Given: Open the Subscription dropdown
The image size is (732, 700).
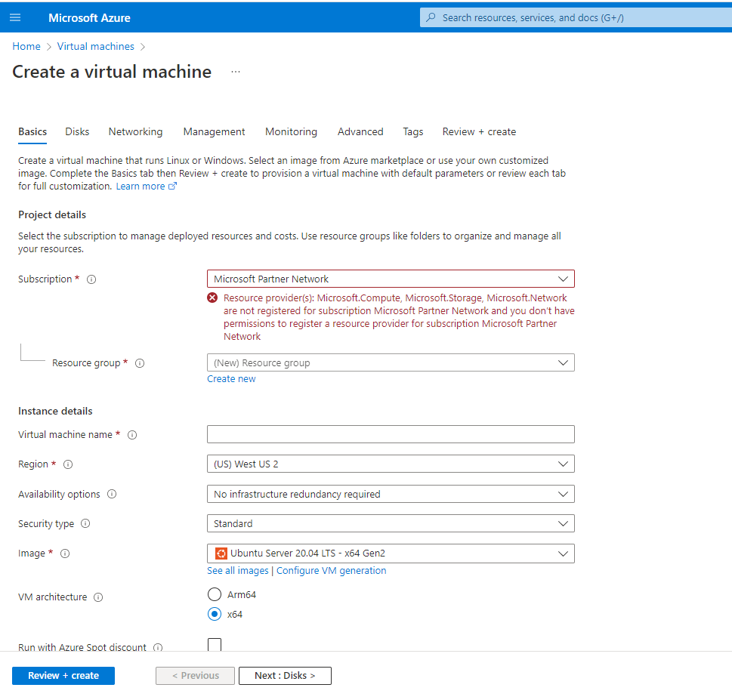Looking at the screenshot, I should (391, 279).
